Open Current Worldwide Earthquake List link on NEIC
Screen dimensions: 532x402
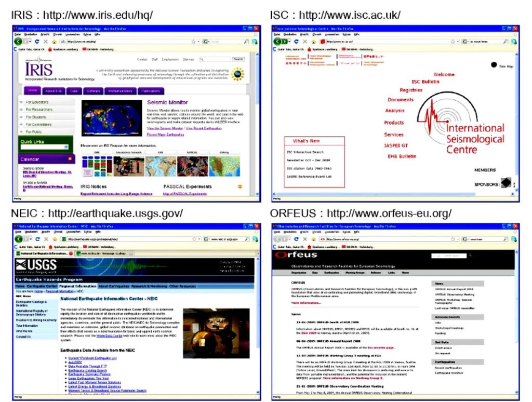click(x=92, y=358)
